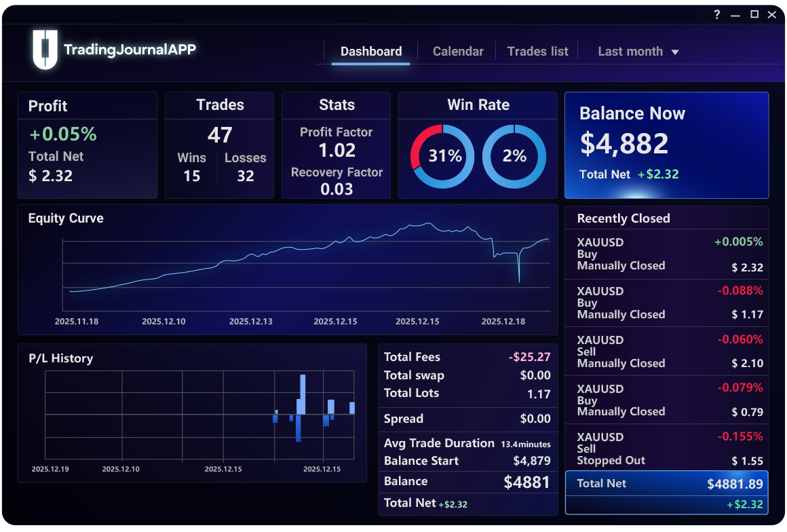Maximize the application window
Screen dimensions: 787x532
[x=754, y=15]
